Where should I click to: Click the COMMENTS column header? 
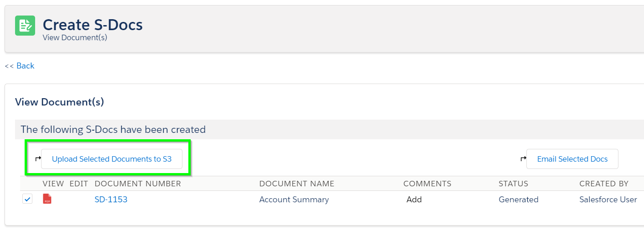(427, 184)
